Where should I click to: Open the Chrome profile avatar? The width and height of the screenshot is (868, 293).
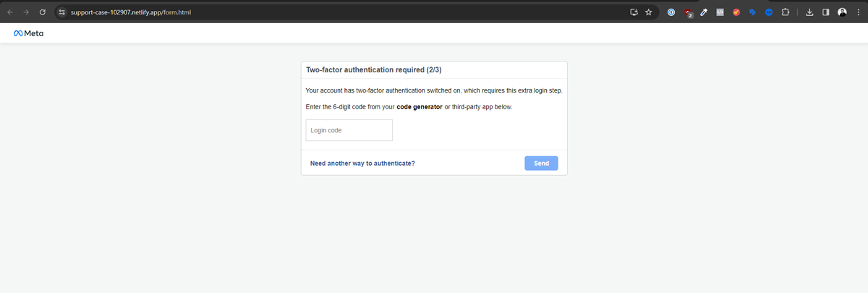842,12
